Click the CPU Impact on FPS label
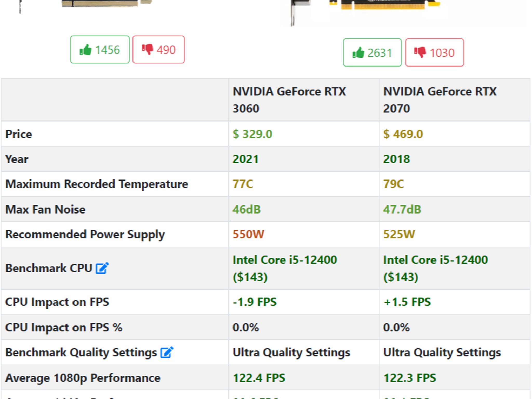The height and width of the screenshot is (399, 532). click(57, 302)
